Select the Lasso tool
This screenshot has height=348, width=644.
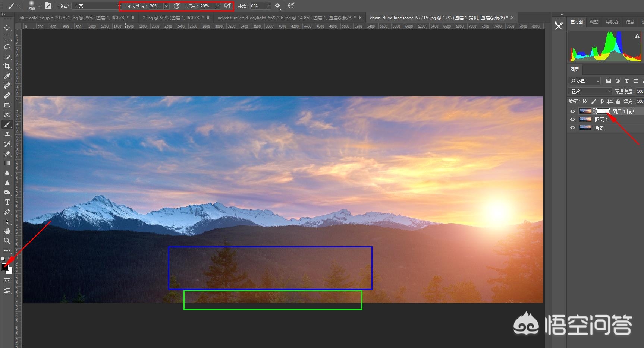click(x=7, y=47)
